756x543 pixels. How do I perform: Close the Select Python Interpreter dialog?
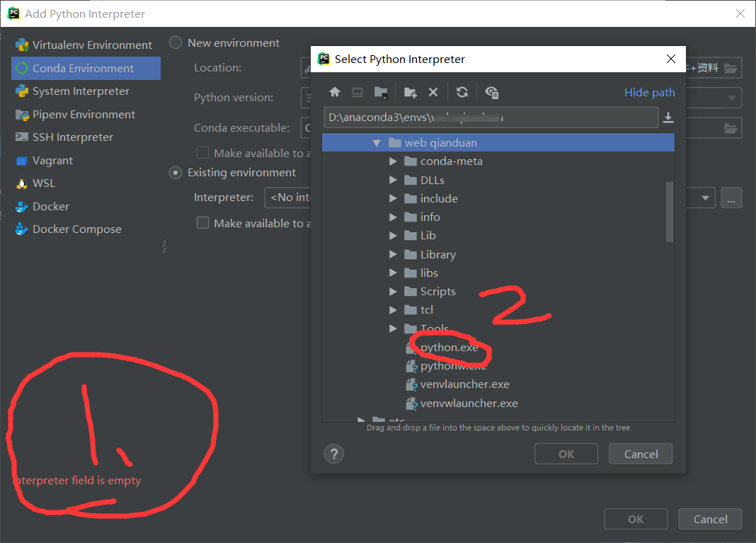(670, 59)
